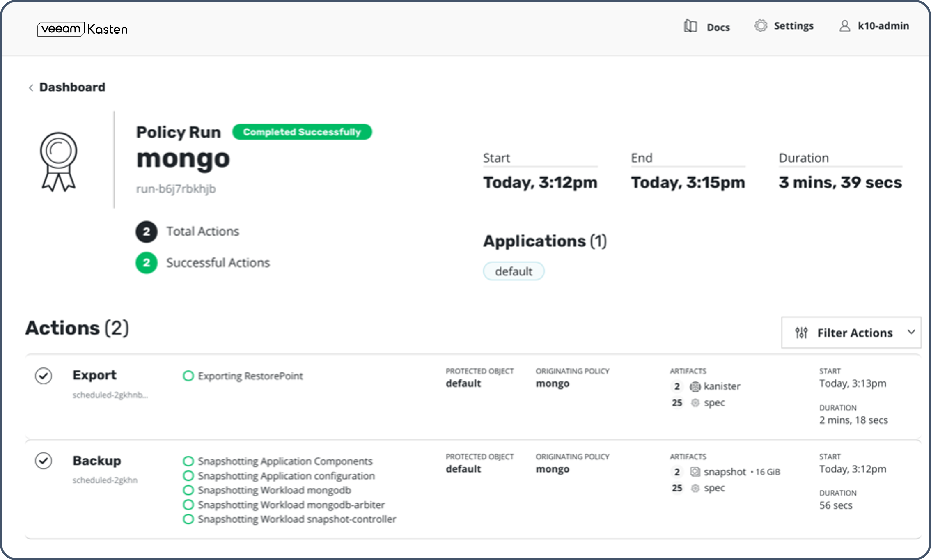Viewport: 931px width, 560px height.
Task: Click the mongo policy name heading
Action: click(x=183, y=159)
